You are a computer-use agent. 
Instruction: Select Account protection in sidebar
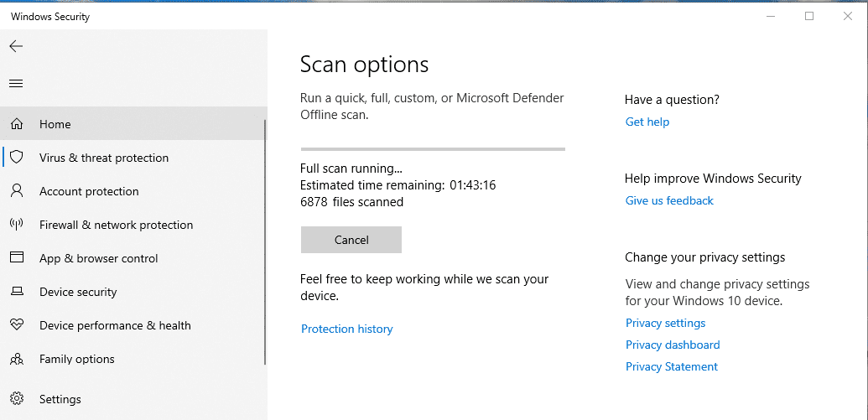click(x=133, y=191)
